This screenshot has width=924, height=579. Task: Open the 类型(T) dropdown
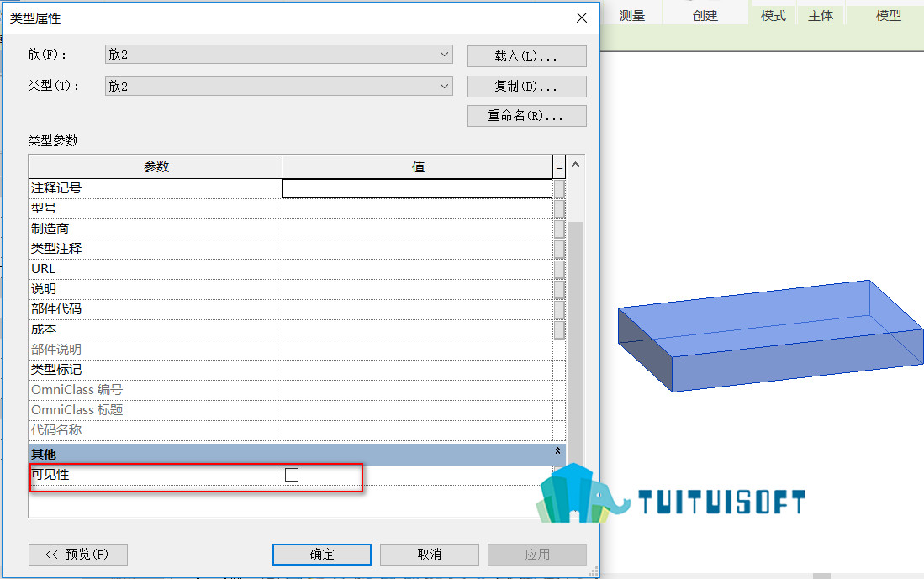pyautogui.click(x=279, y=86)
